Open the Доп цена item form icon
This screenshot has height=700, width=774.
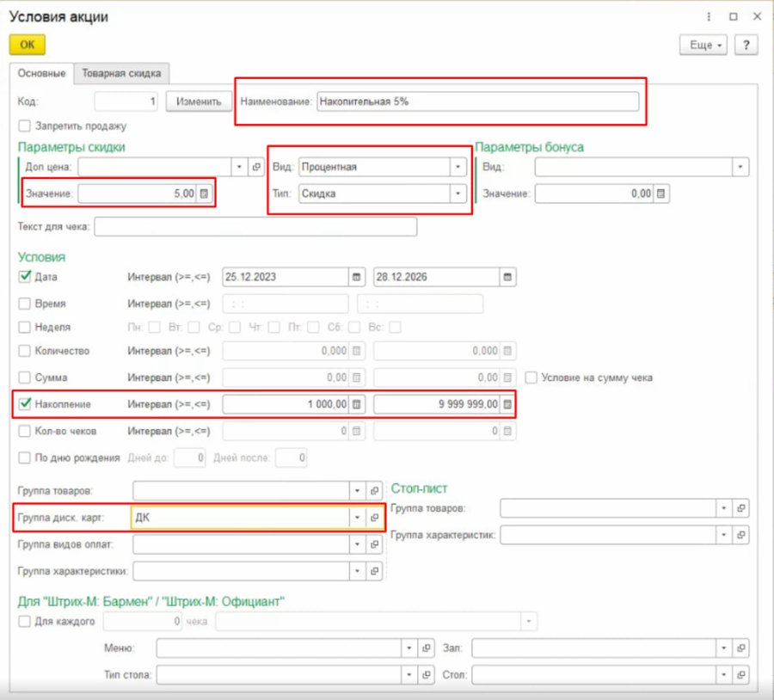256,167
